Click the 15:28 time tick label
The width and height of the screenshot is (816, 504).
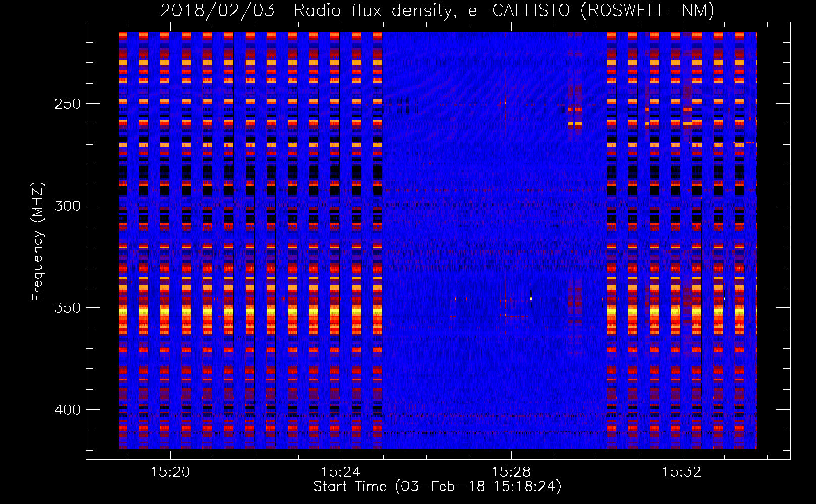[x=511, y=472]
